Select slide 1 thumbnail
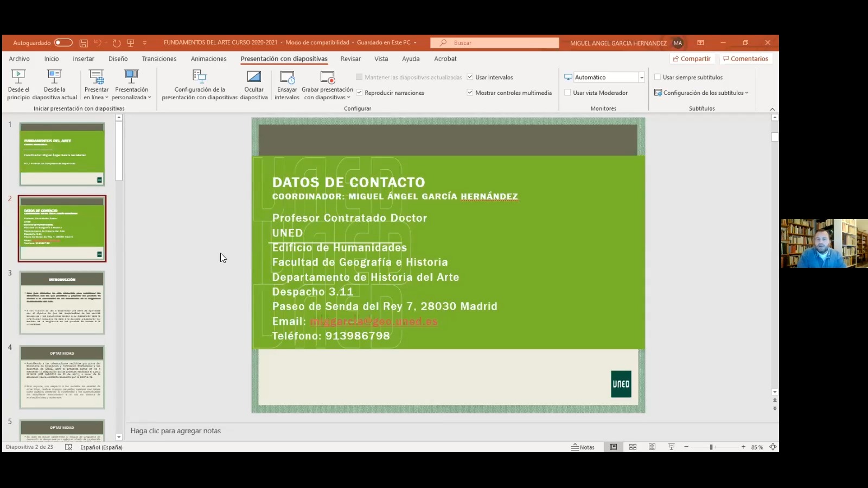868x488 pixels. click(62, 154)
